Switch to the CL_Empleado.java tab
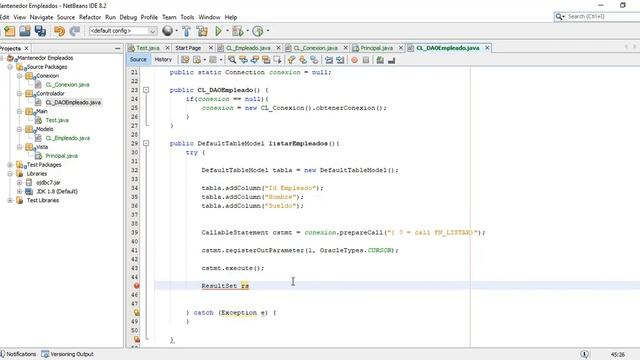Image resolution: width=640 pixels, height=360 pixels. [248, 48]
